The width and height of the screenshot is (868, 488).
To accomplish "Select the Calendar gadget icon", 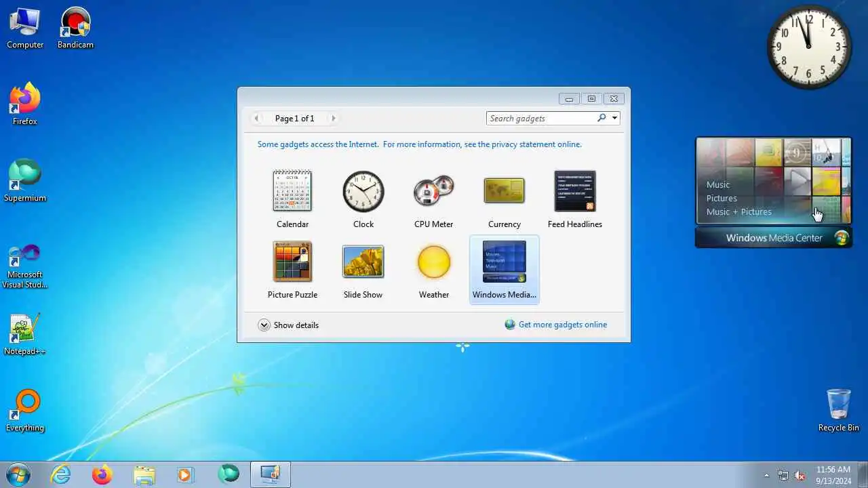I will pos(292,191).
